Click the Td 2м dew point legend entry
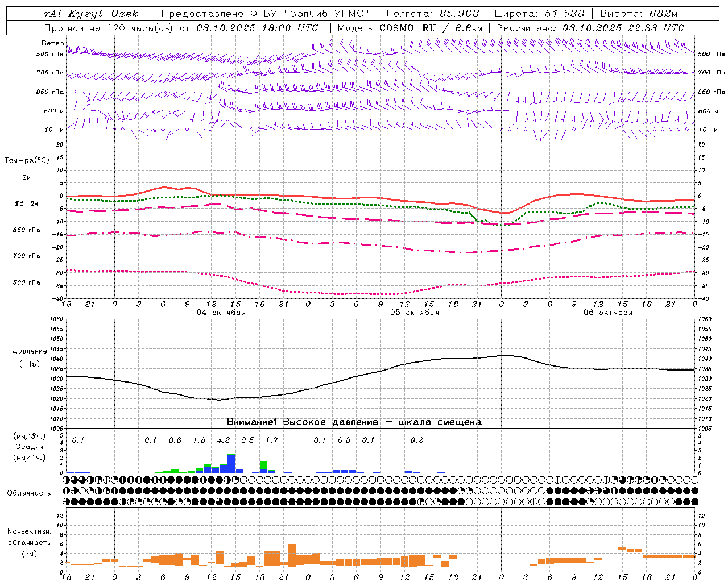728x582 pixels. (x=26, y=203)
